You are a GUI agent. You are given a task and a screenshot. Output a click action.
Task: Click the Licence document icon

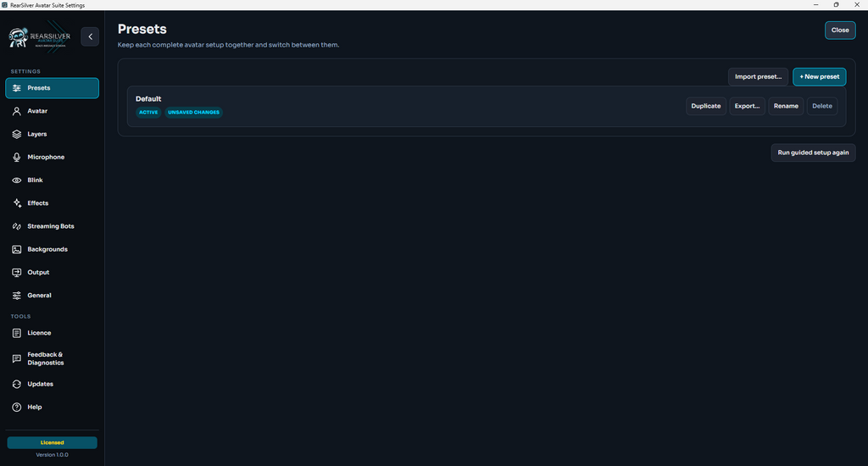pos(17,333)
